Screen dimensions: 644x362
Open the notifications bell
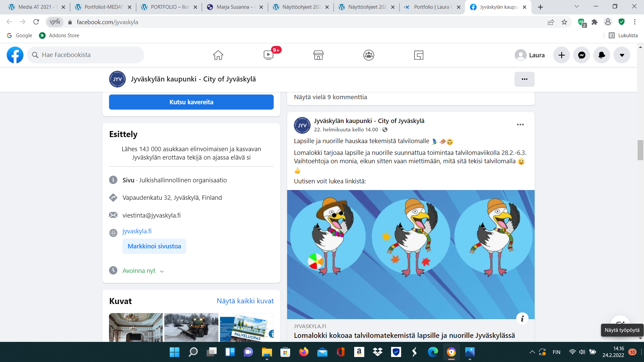coord(602,55)
